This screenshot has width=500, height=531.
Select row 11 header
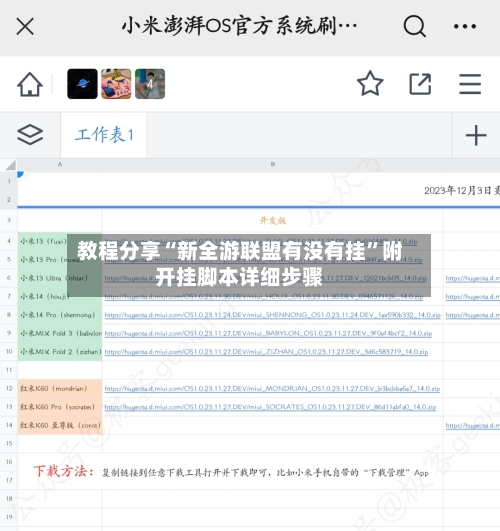coord(9,370)
